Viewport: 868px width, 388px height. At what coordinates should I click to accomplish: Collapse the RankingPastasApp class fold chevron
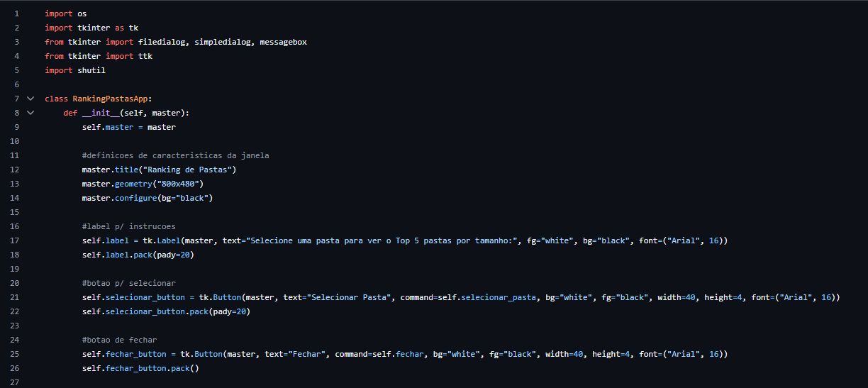pos(30,99)
